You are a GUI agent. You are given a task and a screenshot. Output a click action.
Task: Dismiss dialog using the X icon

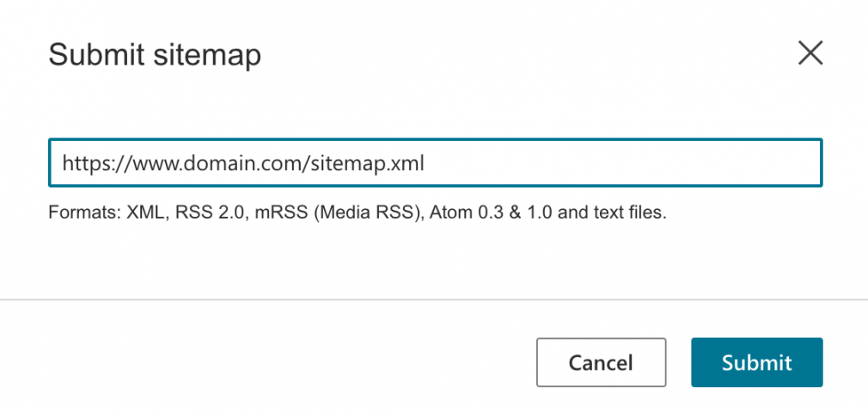tap(810, 54)
